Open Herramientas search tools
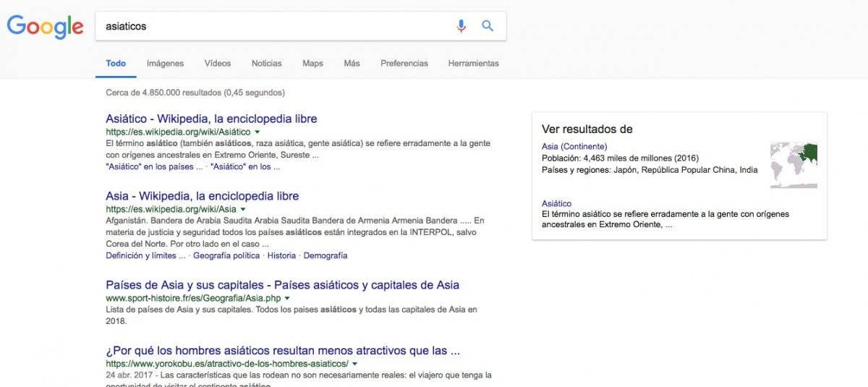Screen dimensions: 868x387 pyautogui.click(x=474, y=64)
